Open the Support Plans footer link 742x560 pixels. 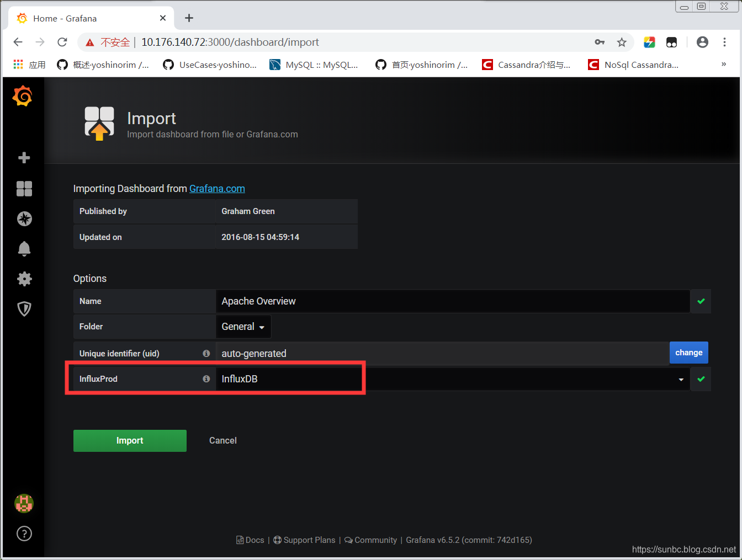[304, 540]
